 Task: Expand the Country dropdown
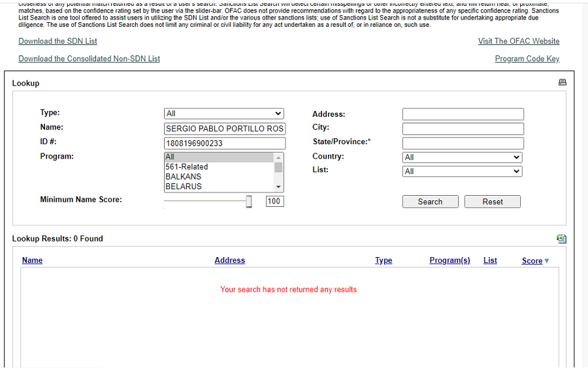click(x=462, y=157)
